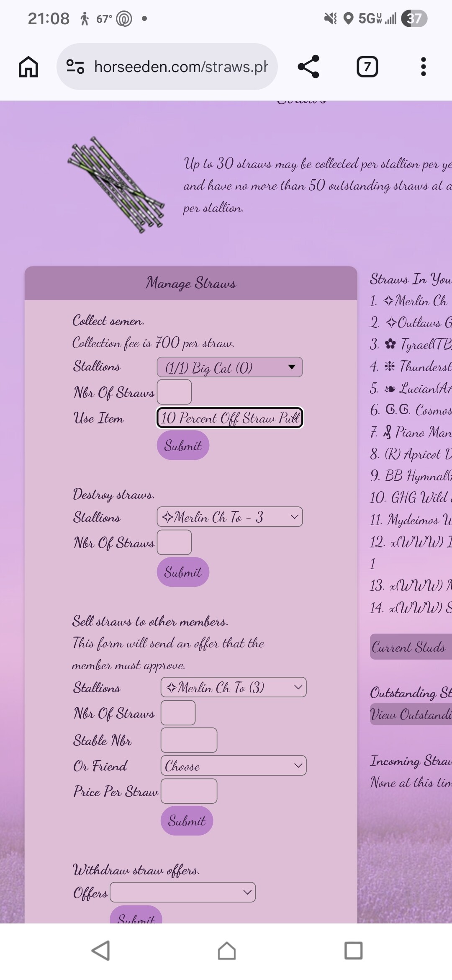
Task: Expand the Big Cat stallion dropdown
Action: coord(230,367)
